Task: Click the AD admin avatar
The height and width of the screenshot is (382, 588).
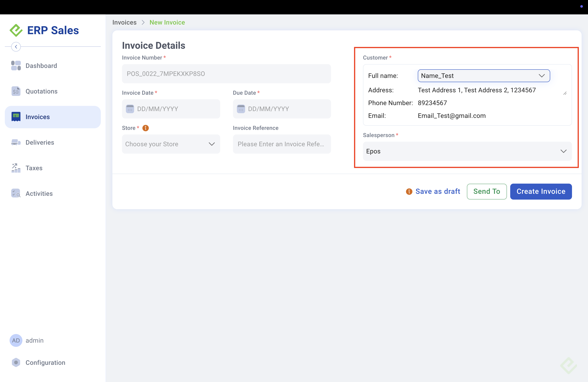Action: point(16,340)
